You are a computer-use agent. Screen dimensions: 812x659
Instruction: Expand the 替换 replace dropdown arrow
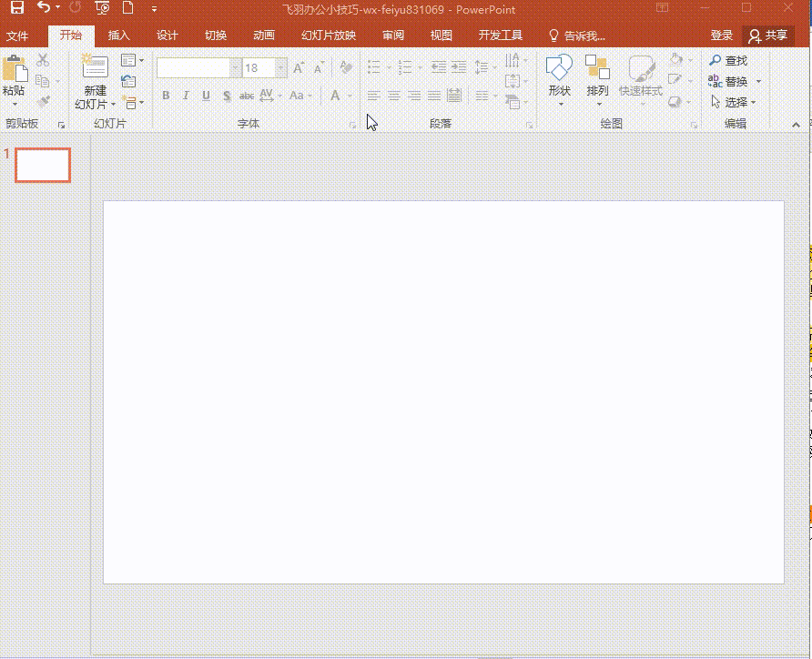[x=758, y=82]
